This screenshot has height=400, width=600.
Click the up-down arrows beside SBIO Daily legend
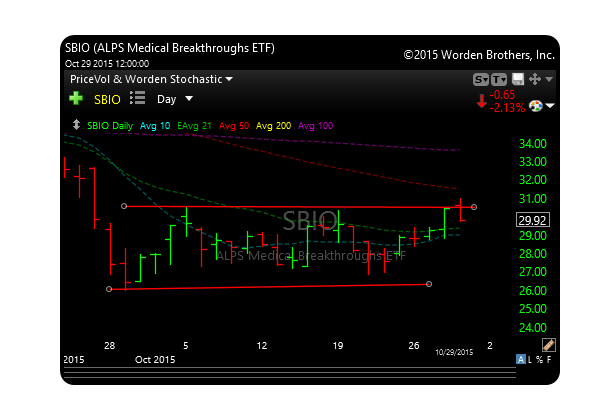[x=76, y=125]
